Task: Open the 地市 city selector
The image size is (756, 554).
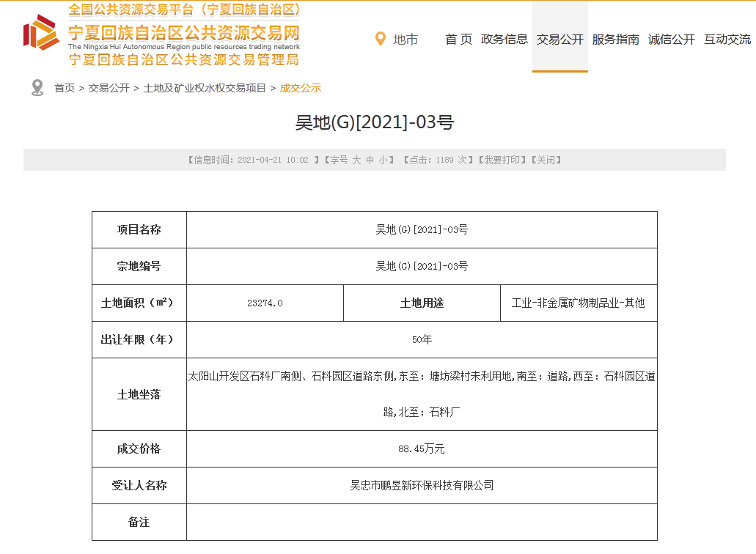Action: coord(405,40)
